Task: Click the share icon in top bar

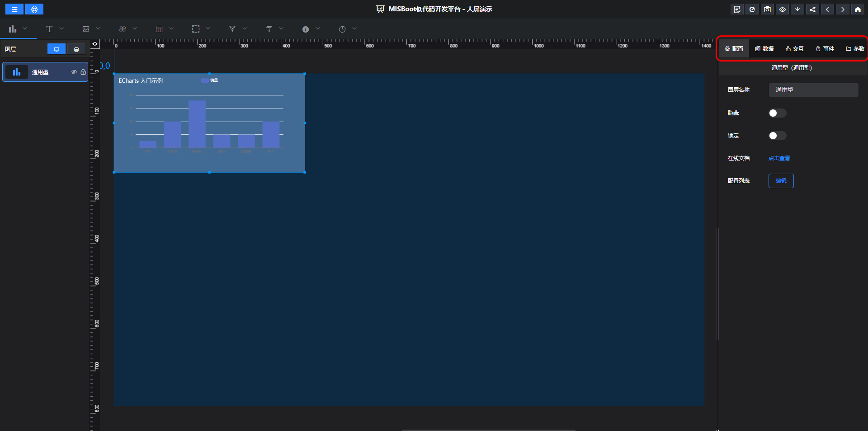Action: pyautogui.click(x=812, y=9)
